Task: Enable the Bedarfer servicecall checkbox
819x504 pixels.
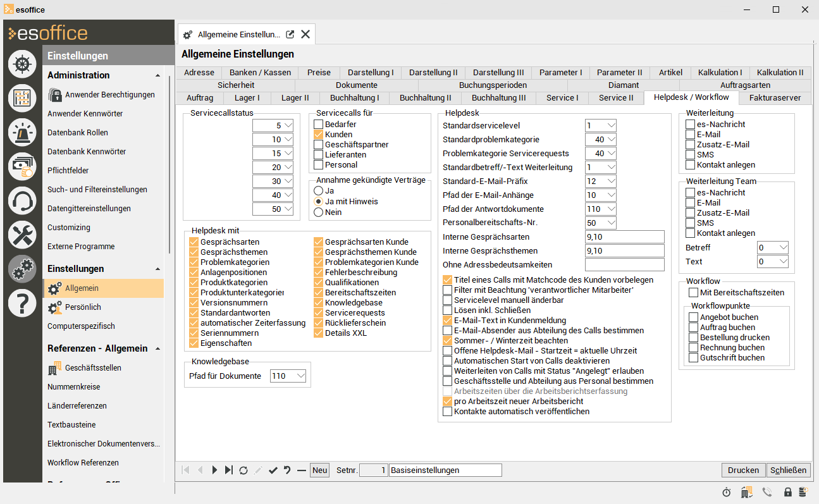Action: tap(319, 125)
